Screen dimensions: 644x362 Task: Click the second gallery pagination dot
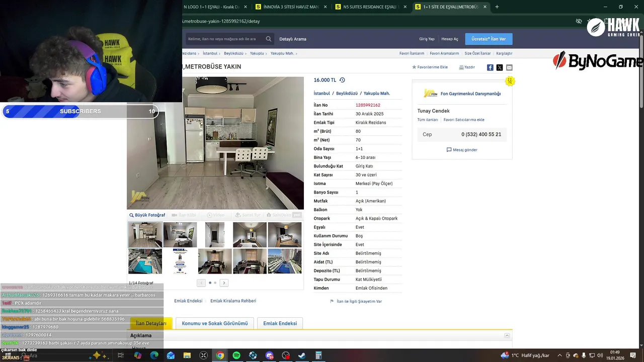[215, 283]
